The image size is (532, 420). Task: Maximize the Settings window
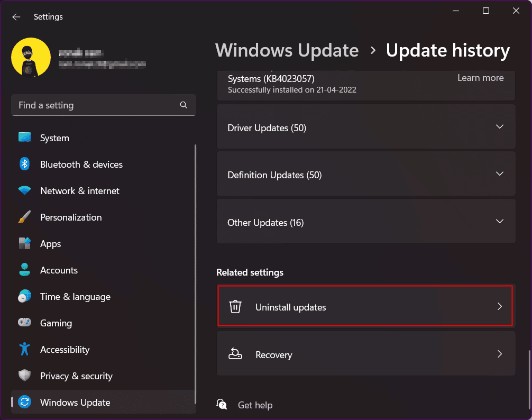pos(486,11)
